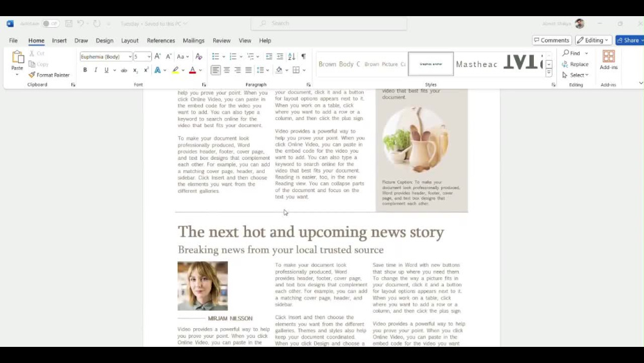
Task: Switch to the Layout tab
Action: (x=130, y=40)
